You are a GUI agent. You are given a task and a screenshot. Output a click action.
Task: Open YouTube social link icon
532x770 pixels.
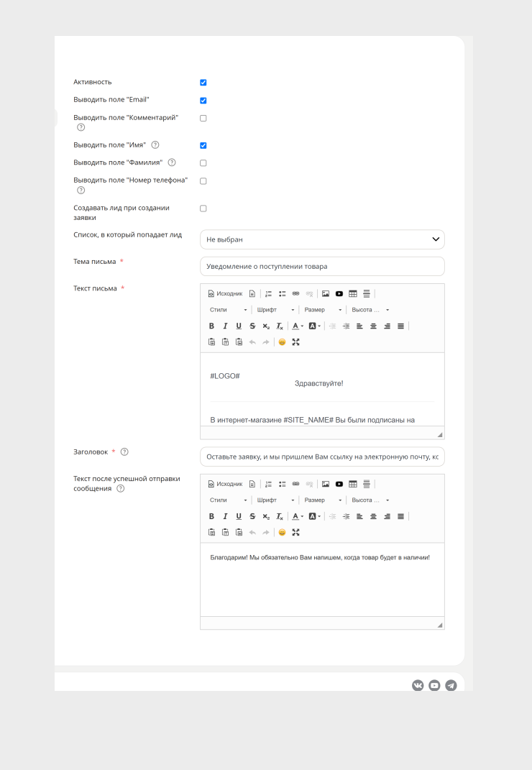click(x=435, y=686)
